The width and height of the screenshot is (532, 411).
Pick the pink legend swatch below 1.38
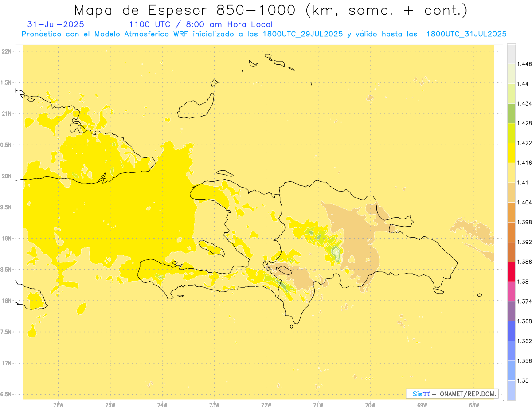point(511,291)
